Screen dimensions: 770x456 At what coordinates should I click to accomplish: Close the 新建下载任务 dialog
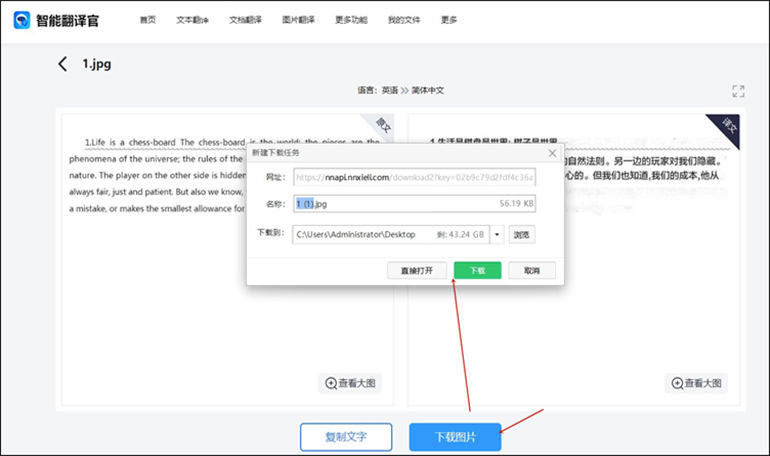(552, 153)
